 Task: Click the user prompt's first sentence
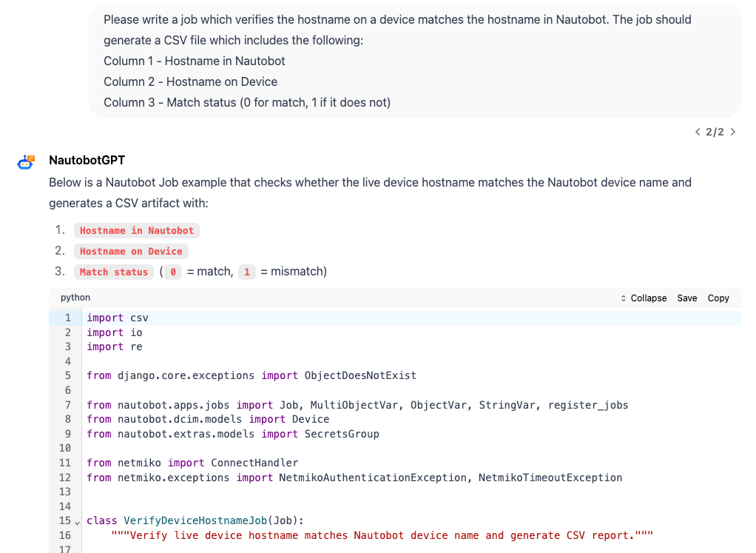pos(356,20)
